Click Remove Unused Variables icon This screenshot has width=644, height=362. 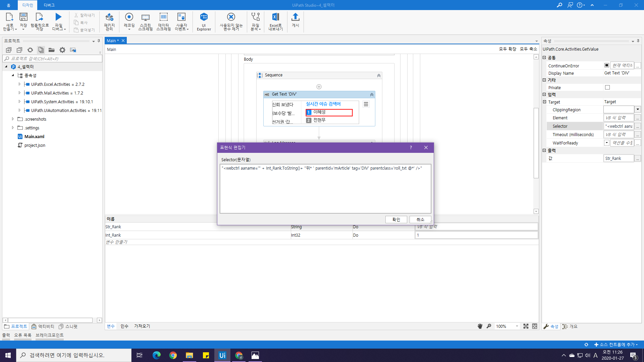(231, 21)
